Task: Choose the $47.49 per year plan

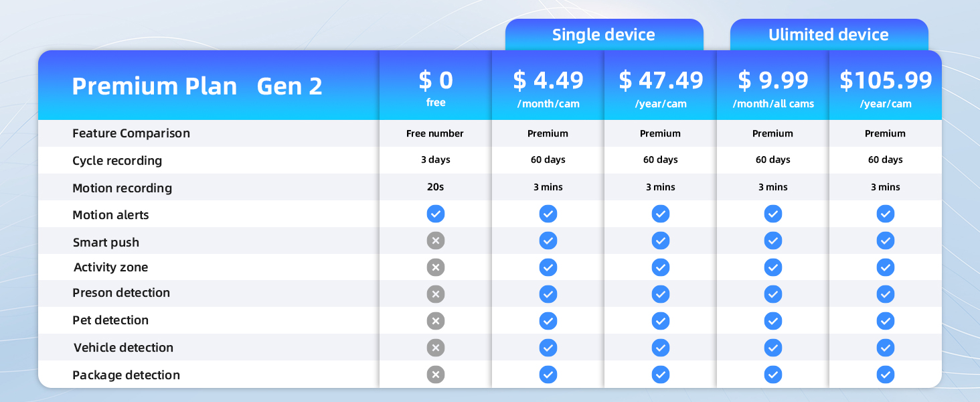Action: 661,87
